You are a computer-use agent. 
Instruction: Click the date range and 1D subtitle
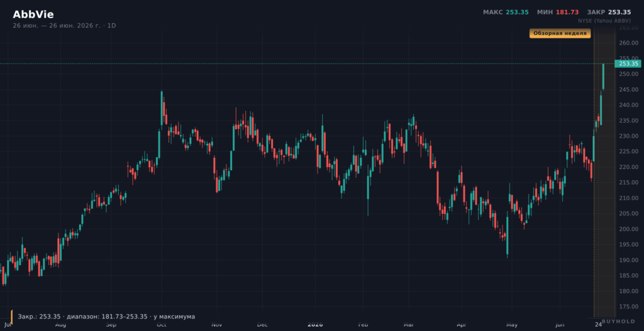click(x=65, y=25)
